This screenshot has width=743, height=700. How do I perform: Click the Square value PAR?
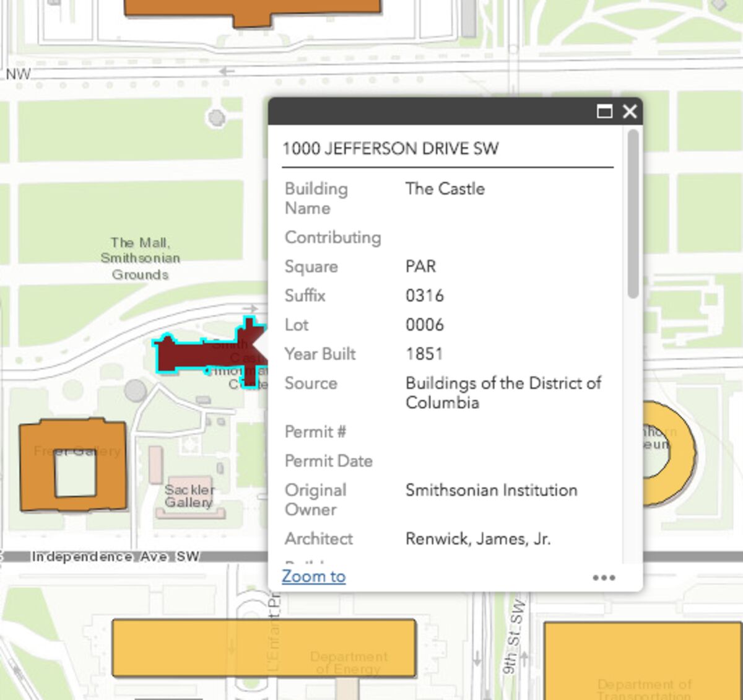click(x=421, y=266)
